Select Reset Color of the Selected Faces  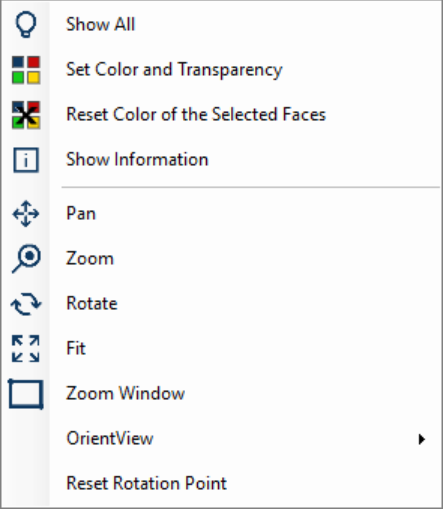(x=221, y=115)
